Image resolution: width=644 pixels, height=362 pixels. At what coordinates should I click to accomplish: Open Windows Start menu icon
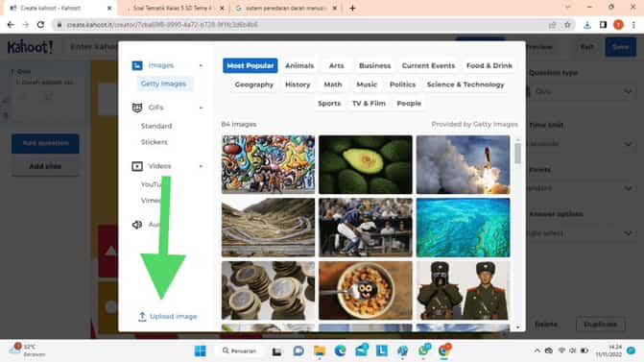200,350
